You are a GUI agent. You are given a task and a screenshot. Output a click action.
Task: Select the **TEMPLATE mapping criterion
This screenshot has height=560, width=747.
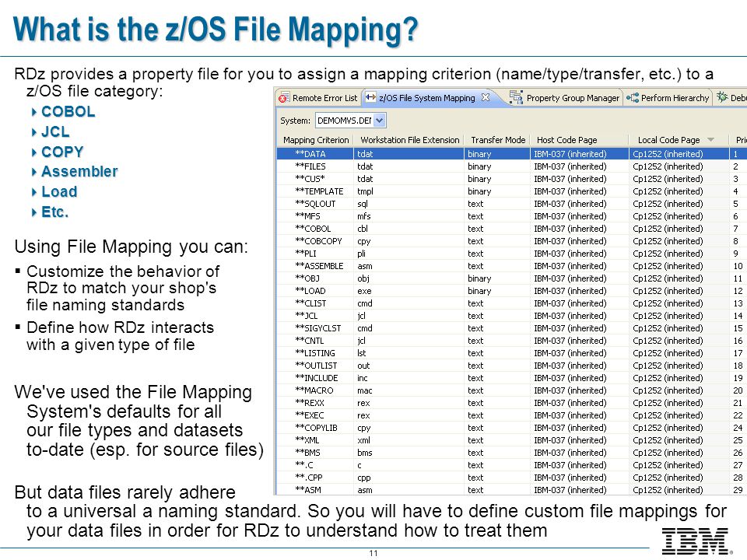pyautogui.click(x=319, y=191)
